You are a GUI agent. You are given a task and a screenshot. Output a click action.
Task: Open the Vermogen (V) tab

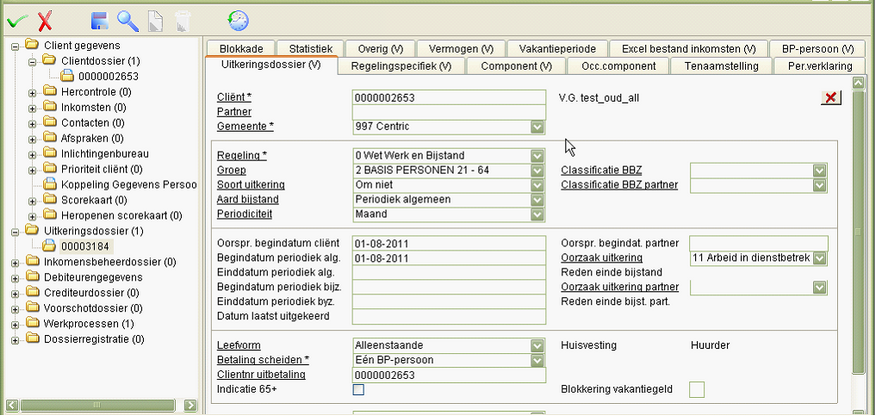coord(461,49)
